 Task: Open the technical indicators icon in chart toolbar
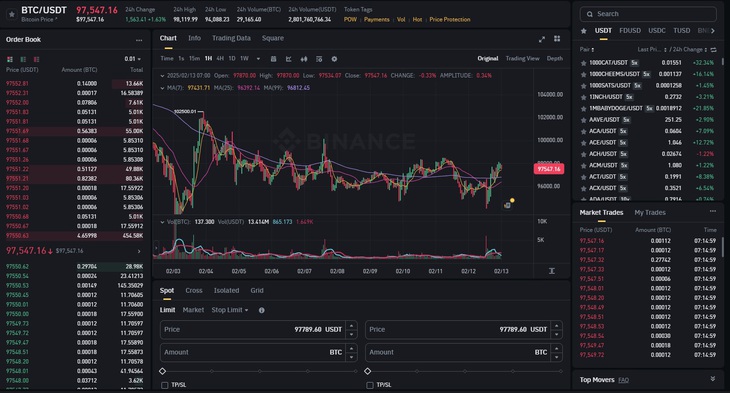coord(289,59)
